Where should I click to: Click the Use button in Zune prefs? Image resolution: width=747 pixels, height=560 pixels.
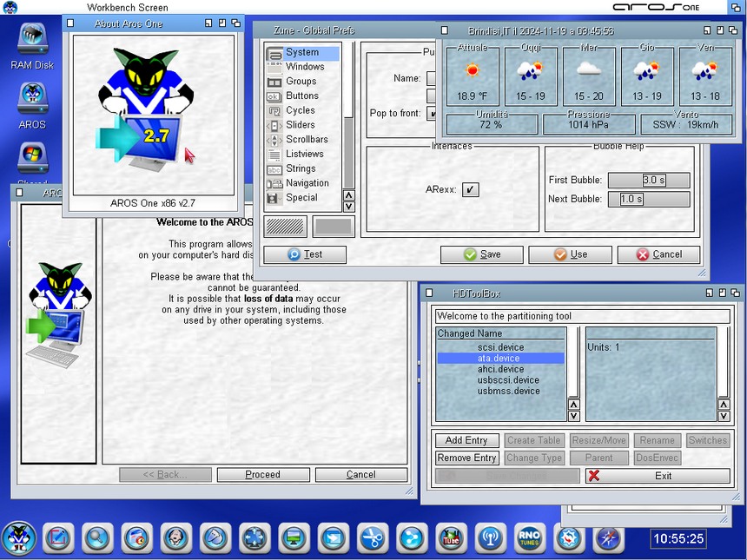(571, 254)
